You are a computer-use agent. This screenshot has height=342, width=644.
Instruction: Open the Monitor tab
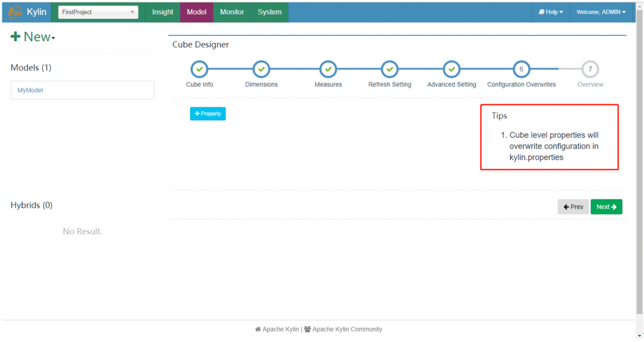[x=232, y=12]
